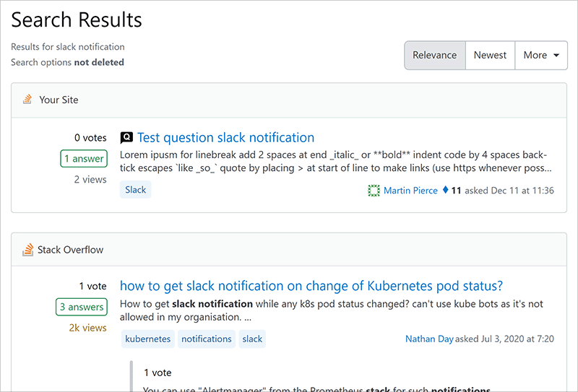Click the Your Site stack icon
The image size is (578, 392).
[x=27, y=100]
